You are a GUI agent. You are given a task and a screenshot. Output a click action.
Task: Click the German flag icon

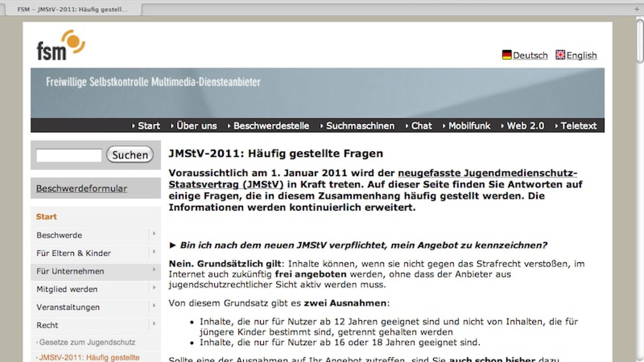(507, 55)
